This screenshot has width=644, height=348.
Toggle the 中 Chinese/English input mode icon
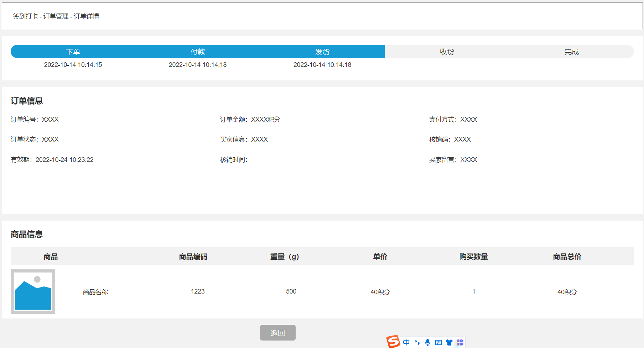pyautogui.click(x=406, y=342)
